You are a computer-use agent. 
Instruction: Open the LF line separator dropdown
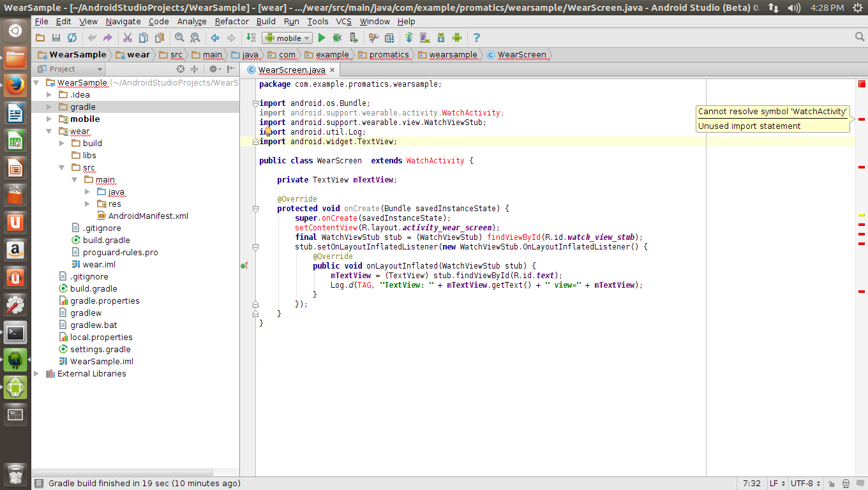tap(777, 484)
